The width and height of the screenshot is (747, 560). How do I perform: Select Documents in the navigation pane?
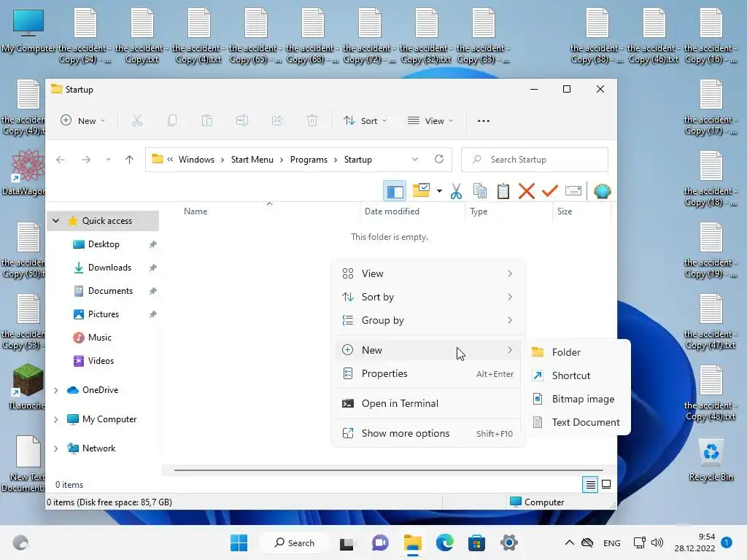(x=110, y=291)
